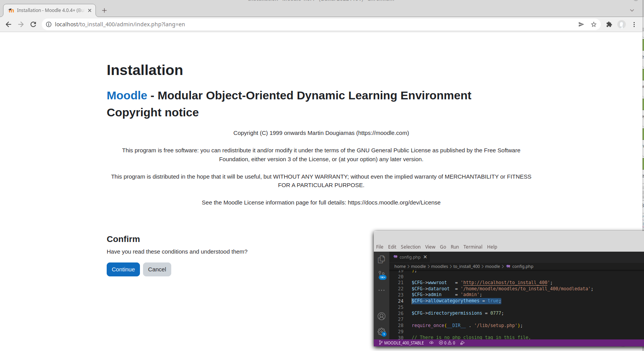Select the Installation - Moodle 4.0.4+ tab

pyautogui.click(x=49, y=10)
